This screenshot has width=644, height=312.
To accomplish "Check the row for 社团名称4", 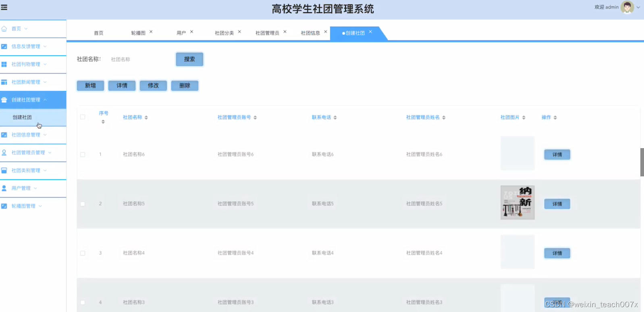I will tap(83, 253).
